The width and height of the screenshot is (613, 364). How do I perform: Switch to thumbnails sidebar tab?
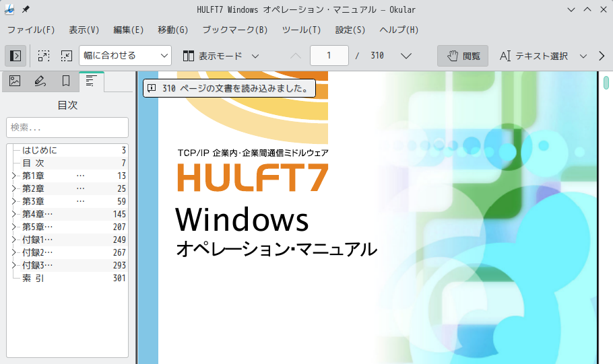[x=15, y=81]
